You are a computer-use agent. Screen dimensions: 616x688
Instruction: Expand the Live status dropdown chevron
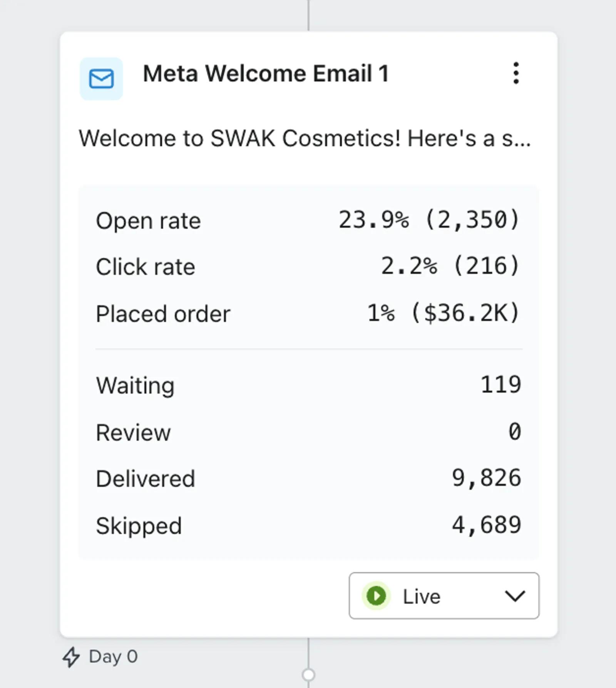[x=515, y=596]
